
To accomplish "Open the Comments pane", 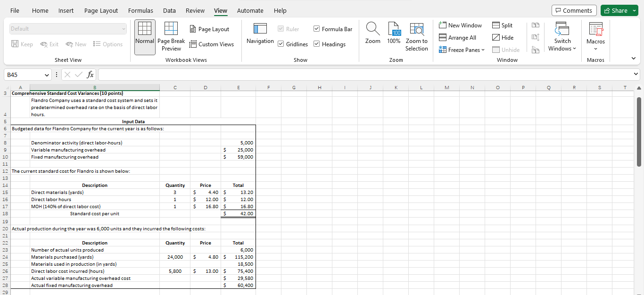I will (x=574, y=10).
